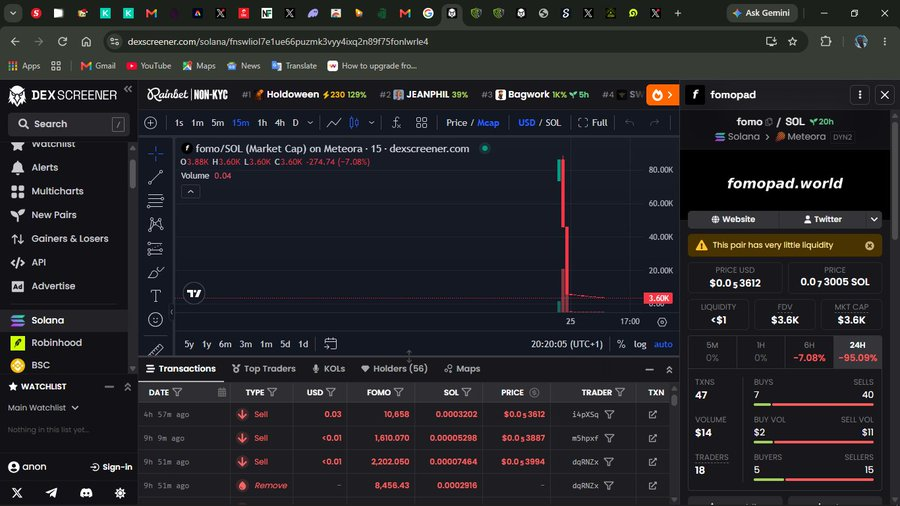This screenshot has height=506, width=900.
Task: Show chart values in SOL
Action: [553, 123]
